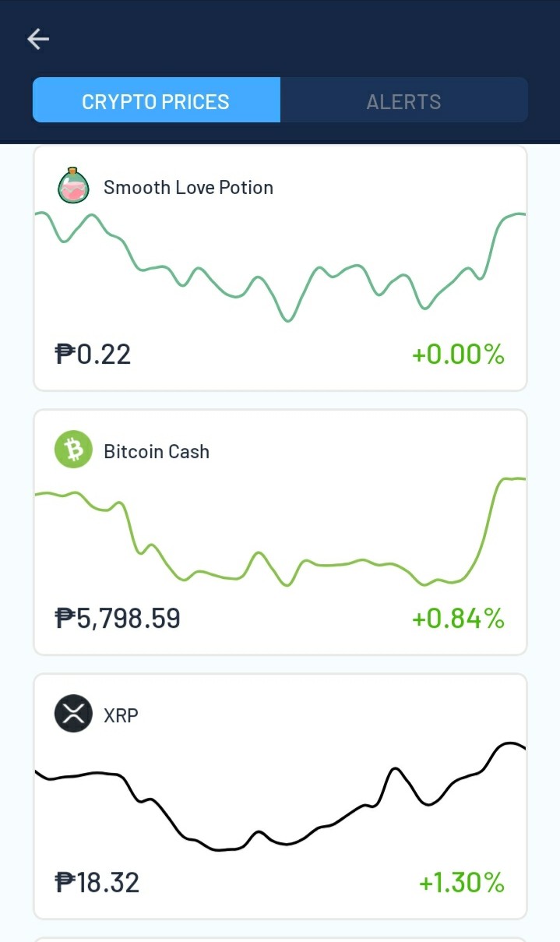
Task: Open the Bitcoin Cash name label
Action: [157, 452]
